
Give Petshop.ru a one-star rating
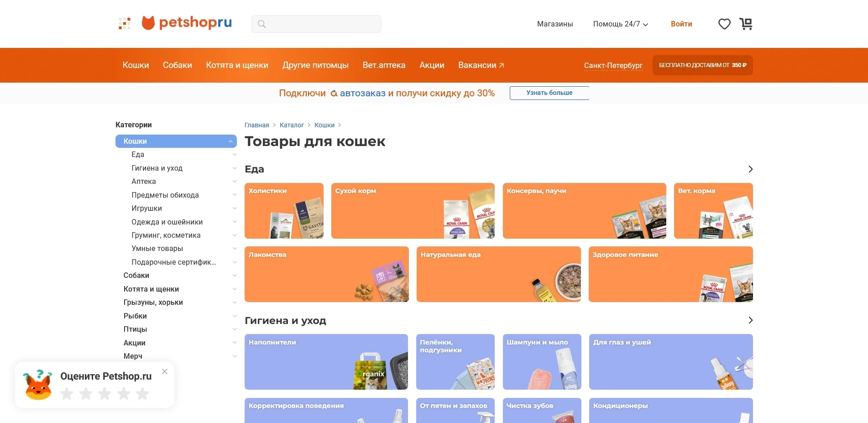(x=66, y=393)
